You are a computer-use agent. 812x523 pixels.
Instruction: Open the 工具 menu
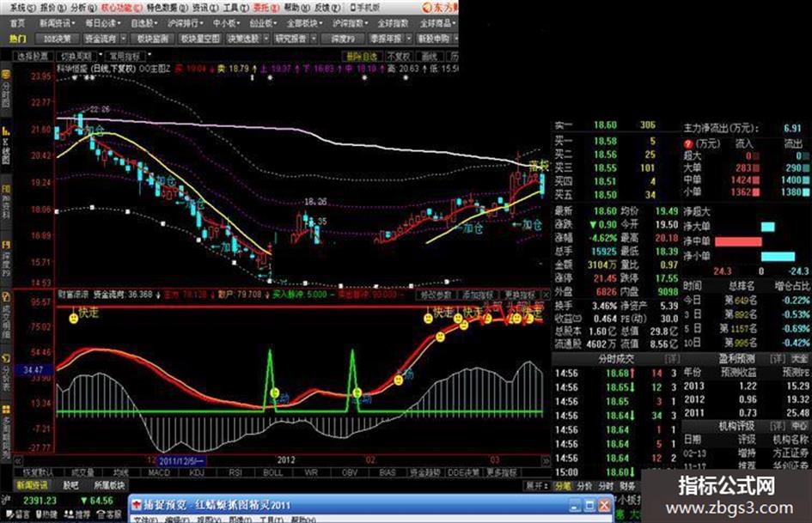pos(235,7)
